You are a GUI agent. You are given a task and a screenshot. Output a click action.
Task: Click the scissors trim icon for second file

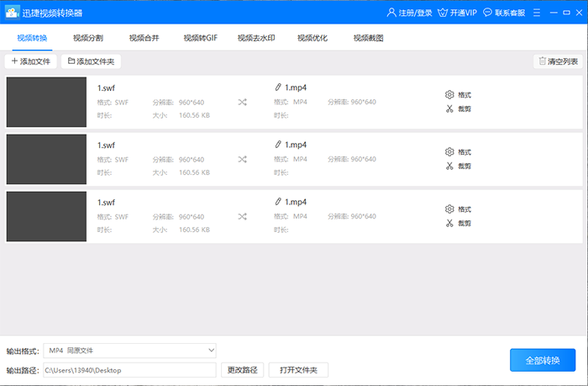coord(449,166)
